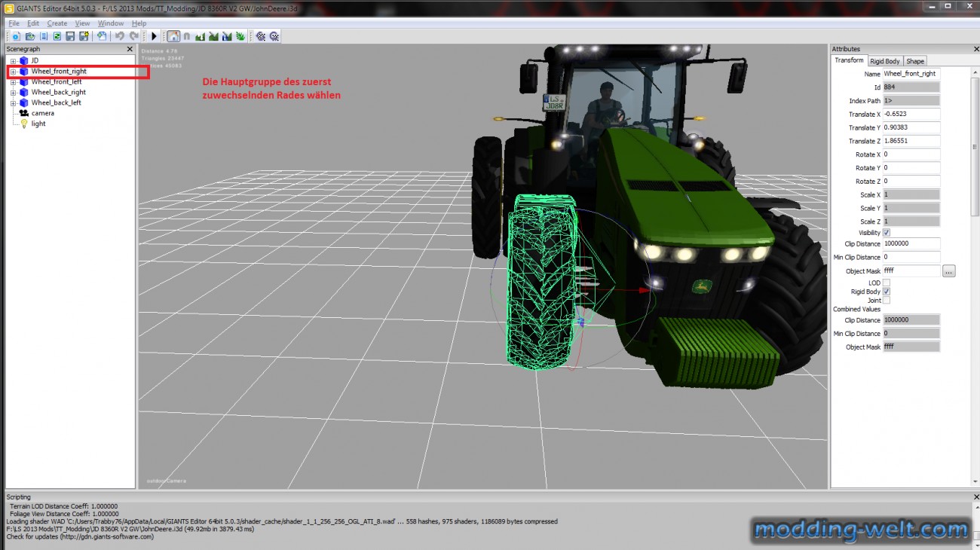Click the Save As floppy icon with star
The image size is (980, 550).
(84, 36)
